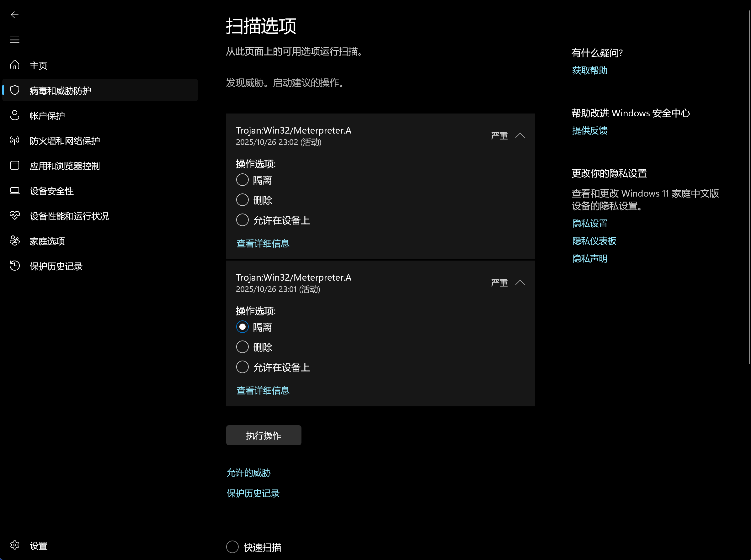Select Delete option for second Trojan threat

coord(242,347)
